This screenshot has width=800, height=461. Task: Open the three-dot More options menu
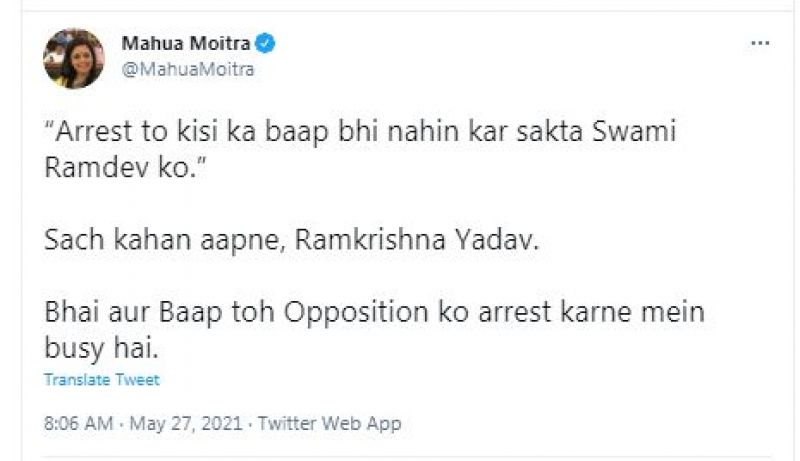click(759, 45)
